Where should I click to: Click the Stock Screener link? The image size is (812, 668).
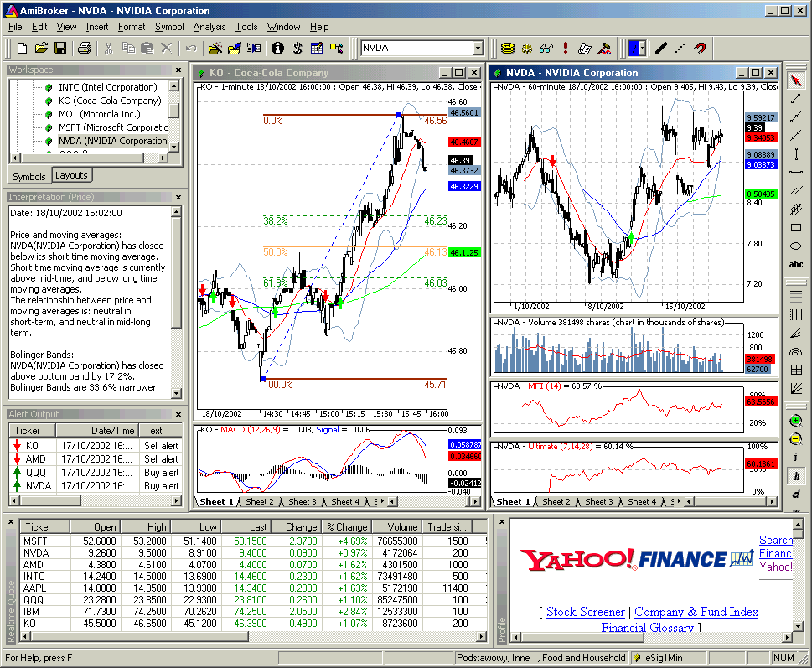(585, 612)
